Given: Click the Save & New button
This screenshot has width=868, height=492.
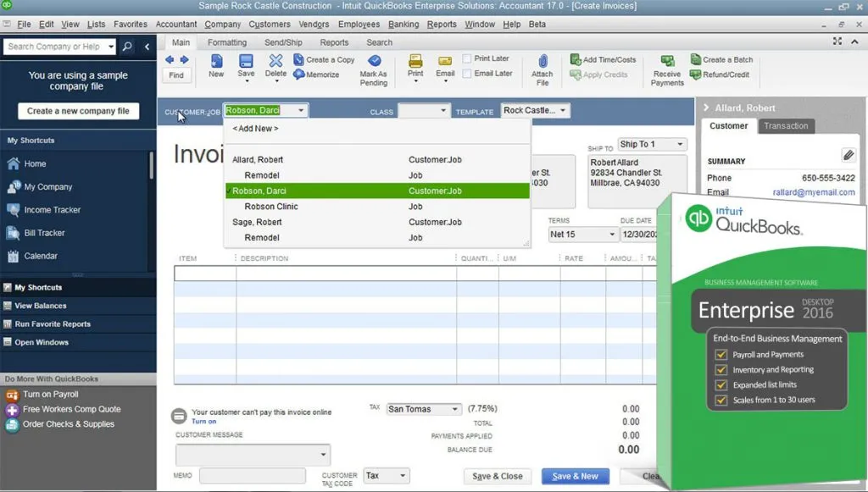Looking at the screenshot, I should point(574,477).
